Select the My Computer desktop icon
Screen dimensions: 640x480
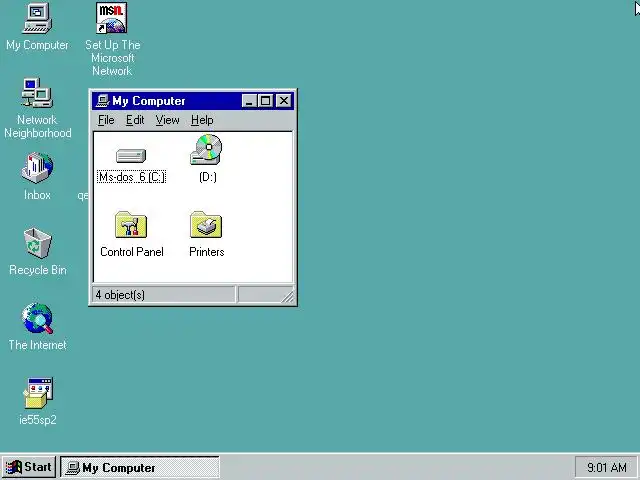[37, 18]
